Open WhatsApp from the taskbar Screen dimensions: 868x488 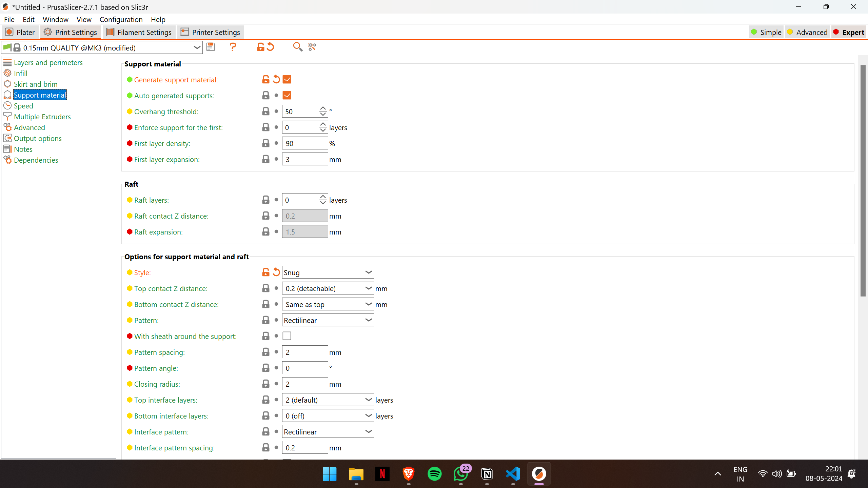461,474
